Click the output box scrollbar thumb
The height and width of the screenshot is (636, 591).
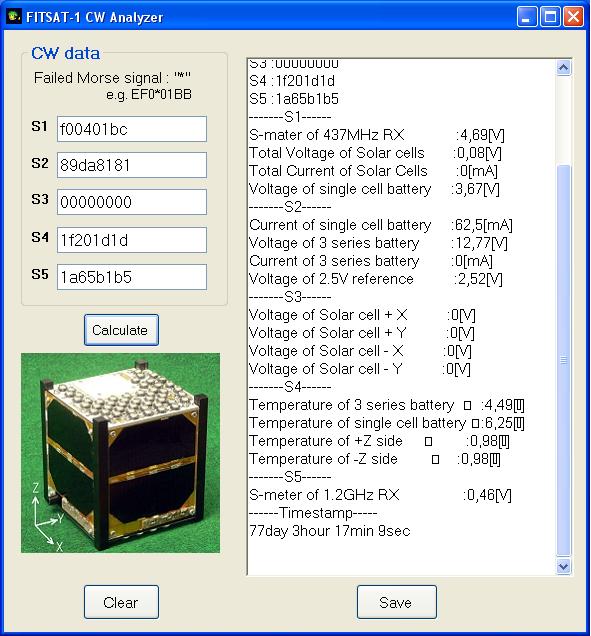[x=563, y=360]
